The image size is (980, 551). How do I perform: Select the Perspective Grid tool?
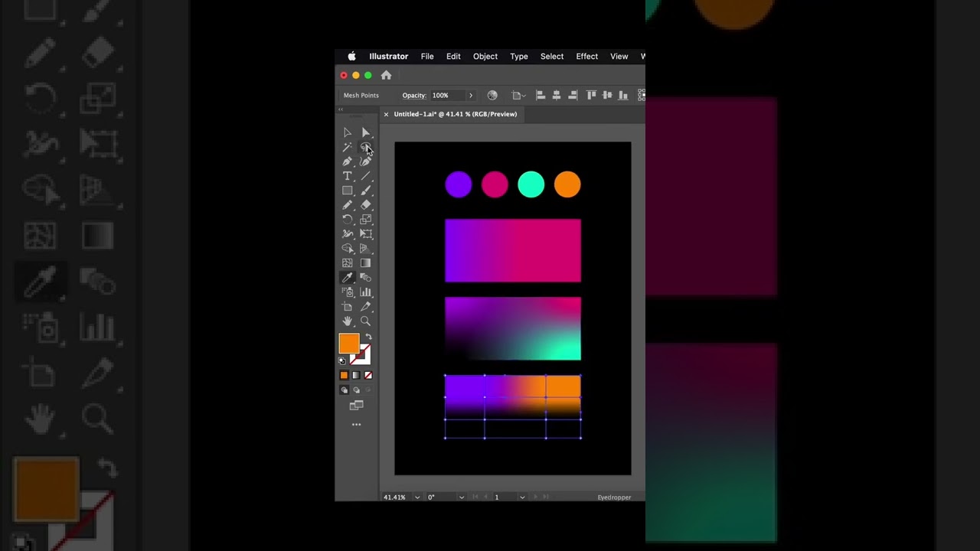click(365, 249)
